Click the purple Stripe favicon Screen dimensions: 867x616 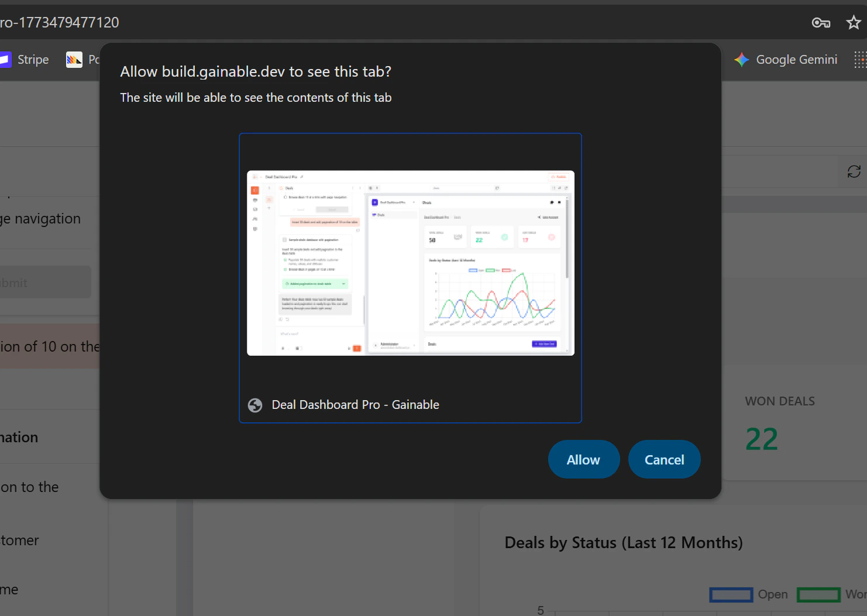point(6,59)
